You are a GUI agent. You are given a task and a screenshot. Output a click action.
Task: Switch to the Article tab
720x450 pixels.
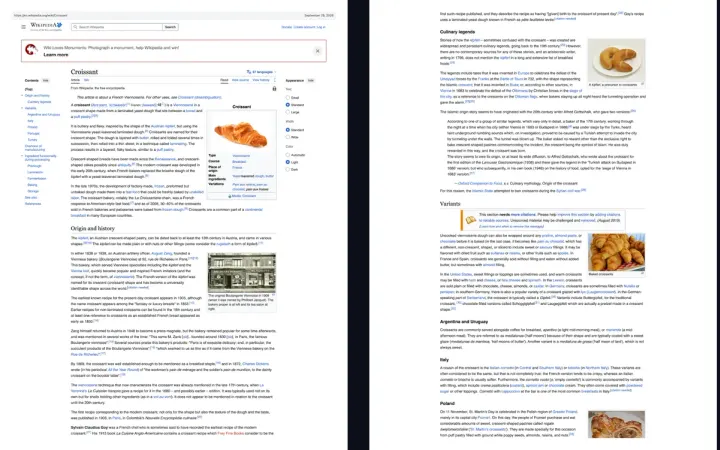[75, 80]
